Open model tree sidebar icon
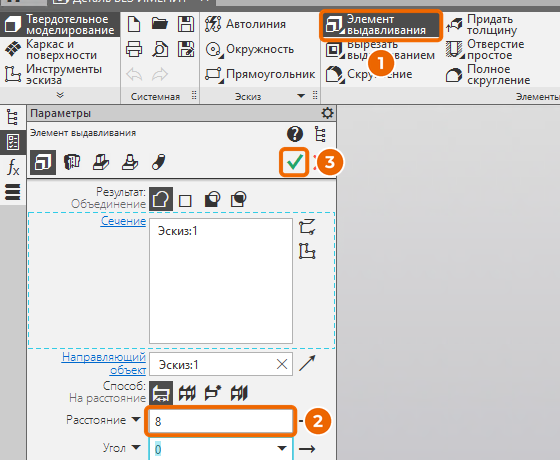This screenshot has width=560, height=460. coord(12,117)
